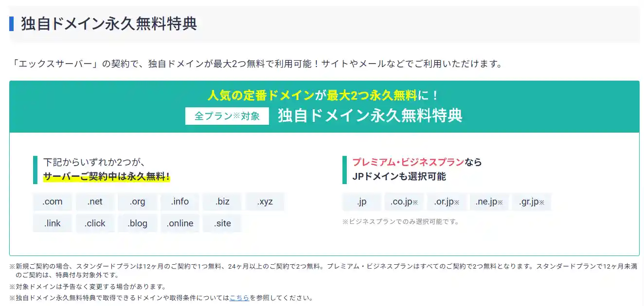
Task: Select the .or.jp domain chip
Action: (447, 202)
